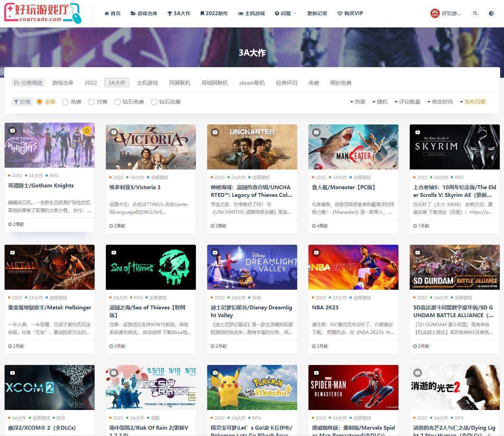Open the 主机游戏 top navigation item
This screenshot has height=436, width=504.
(x=251, y=13)
